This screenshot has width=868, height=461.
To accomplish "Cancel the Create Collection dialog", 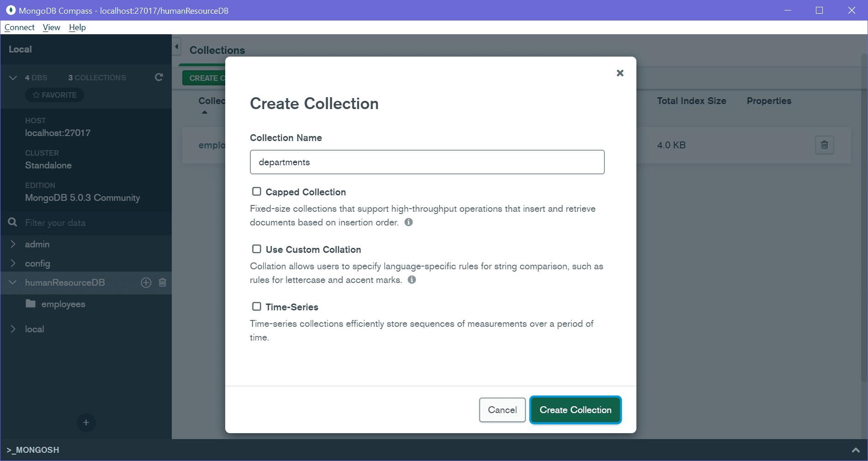I will tap(502, 410).
